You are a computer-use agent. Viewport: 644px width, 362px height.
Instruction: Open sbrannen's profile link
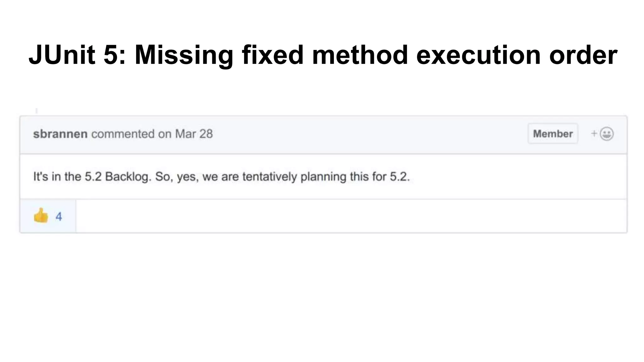coord(60,134)
